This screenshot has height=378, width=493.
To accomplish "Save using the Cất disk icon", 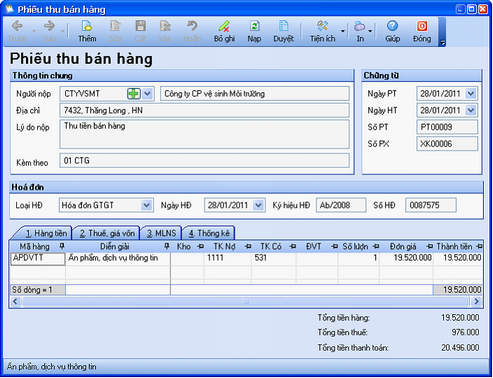I will click(x=140, y=26).
